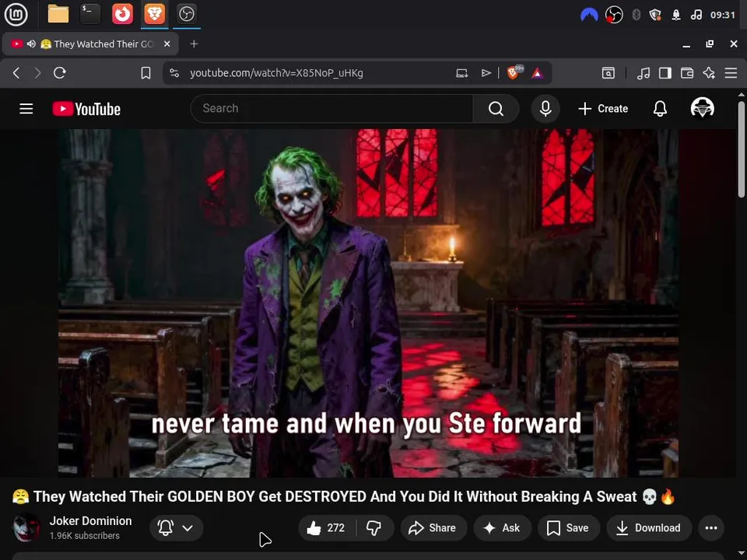Download this video

click(x=649, y=527)
